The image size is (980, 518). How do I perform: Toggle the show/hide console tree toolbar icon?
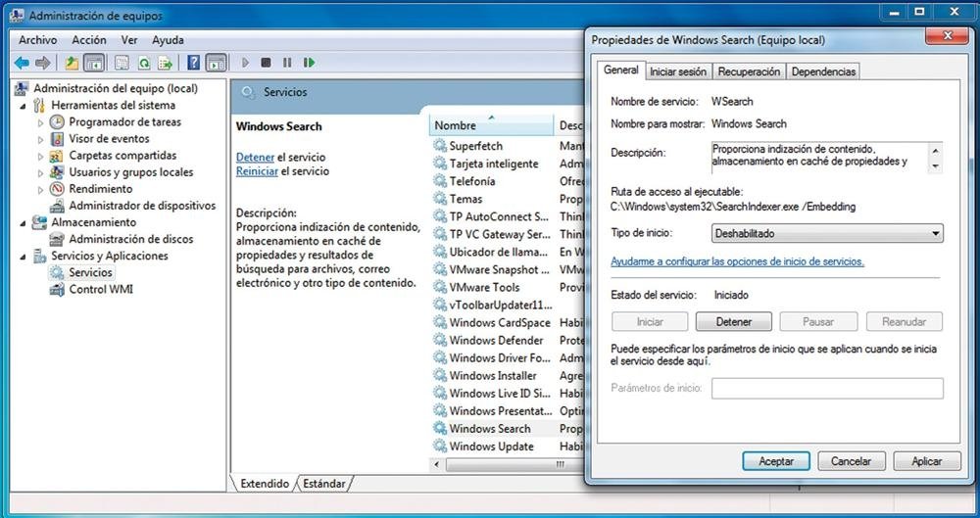click(x=94, y=63)
